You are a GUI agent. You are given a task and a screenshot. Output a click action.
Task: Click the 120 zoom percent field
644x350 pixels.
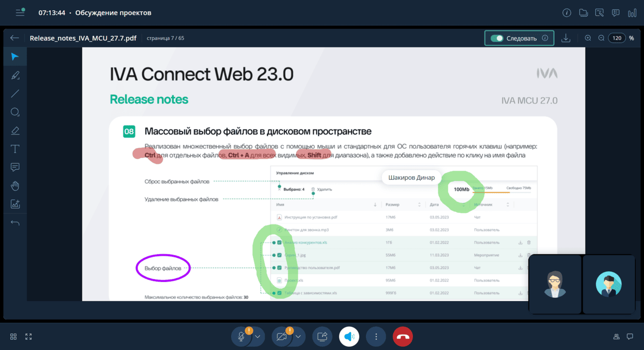[x=617, y=38]
